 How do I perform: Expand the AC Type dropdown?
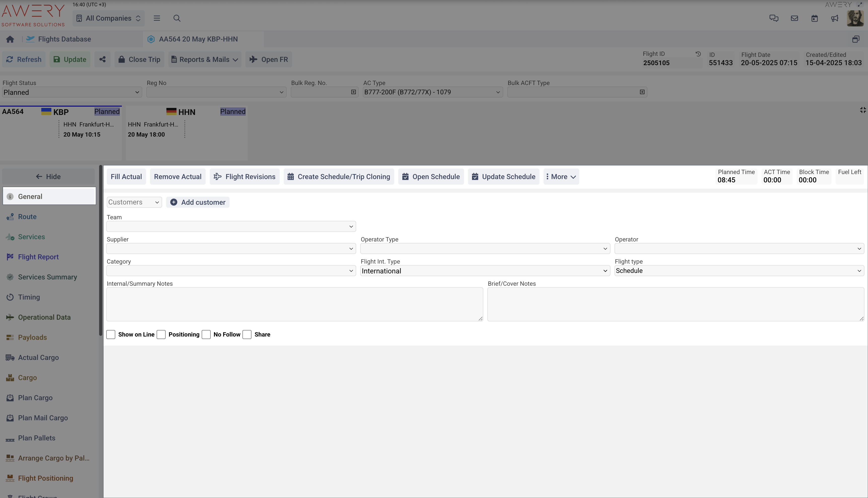pos(432,92)
